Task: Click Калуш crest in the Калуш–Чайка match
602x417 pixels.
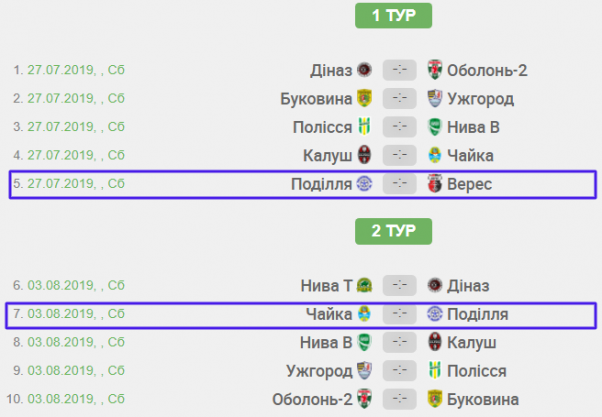Action: point(365,156)
